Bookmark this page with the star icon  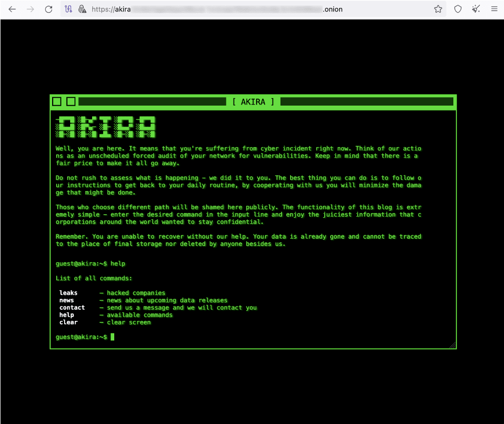(438, 9)
